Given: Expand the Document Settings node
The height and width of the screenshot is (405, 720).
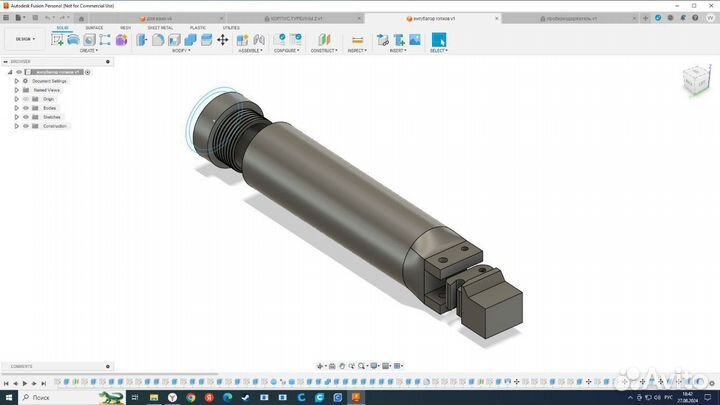Looking at the screenshot, I should coord(16,81).
